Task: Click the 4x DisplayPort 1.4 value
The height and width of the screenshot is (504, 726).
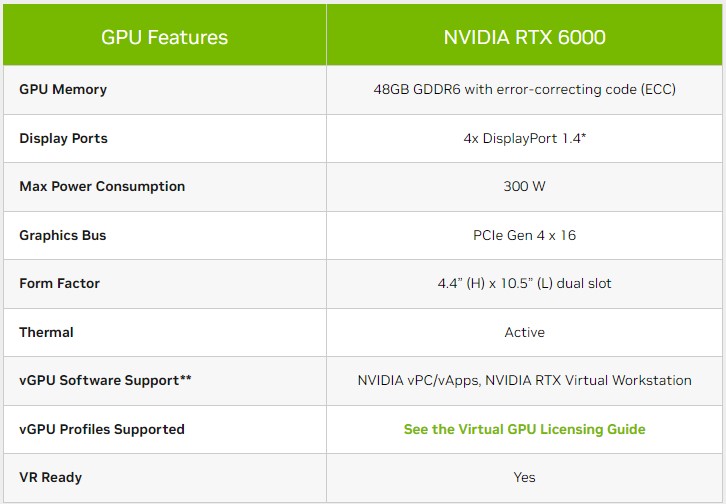Action: coord(524,138)
